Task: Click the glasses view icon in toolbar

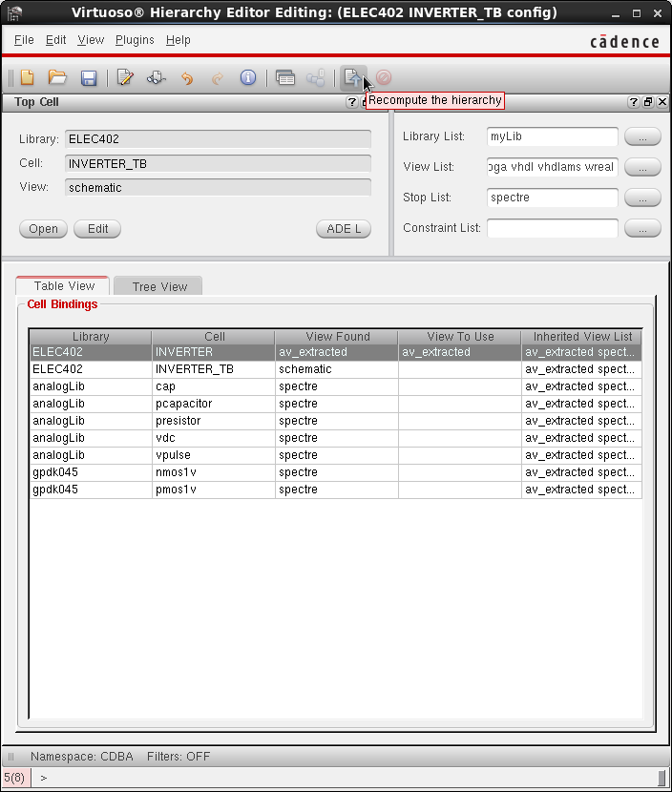Action: (x=157, y=78)
